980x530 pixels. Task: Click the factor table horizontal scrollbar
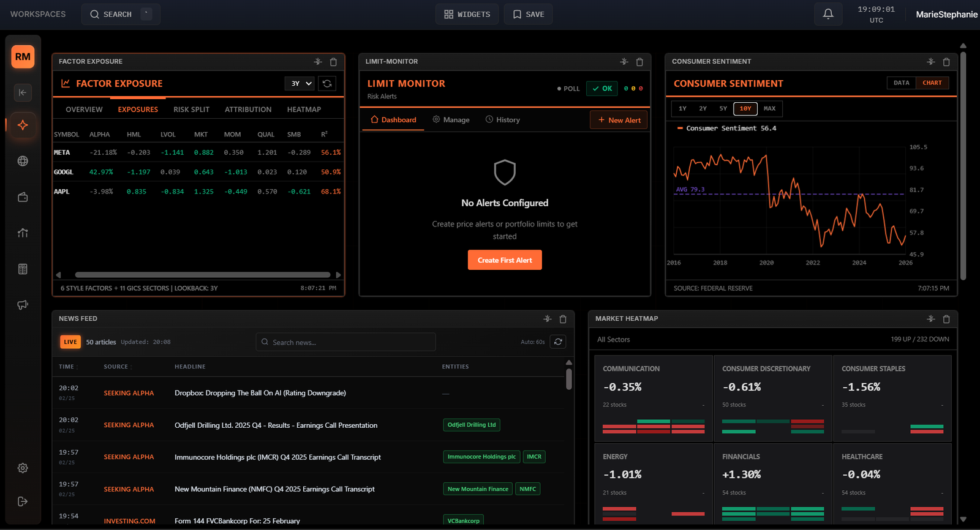[x=202, y=275]
